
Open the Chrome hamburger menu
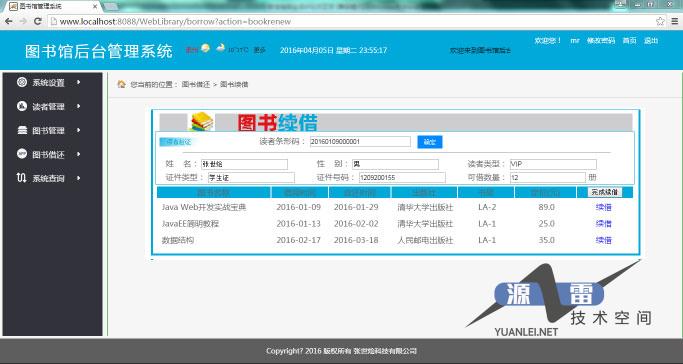tap(675, 21)
